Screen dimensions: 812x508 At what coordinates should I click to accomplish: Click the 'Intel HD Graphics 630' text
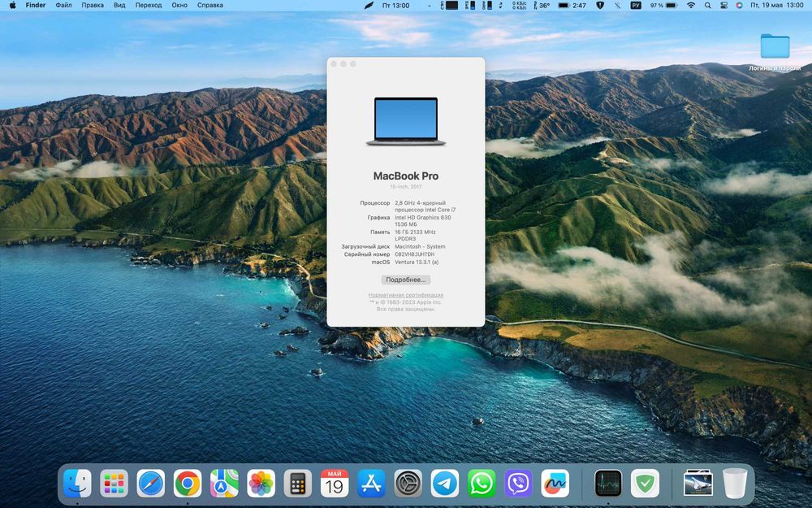422,218
